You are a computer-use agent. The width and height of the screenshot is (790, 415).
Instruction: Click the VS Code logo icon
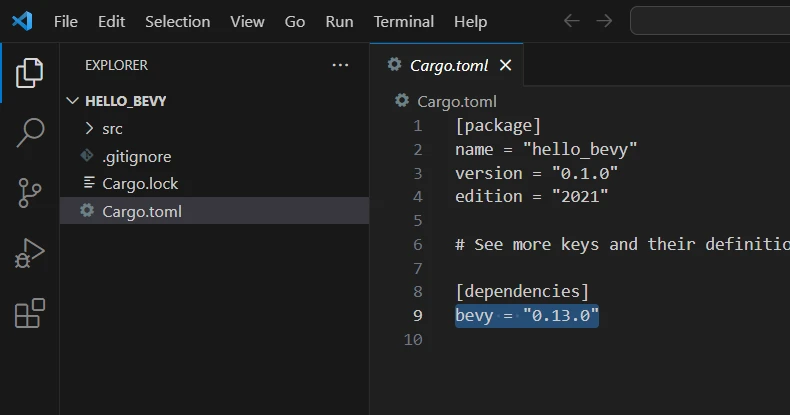22,21
